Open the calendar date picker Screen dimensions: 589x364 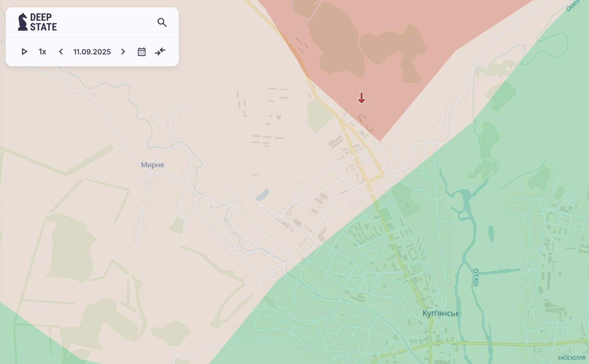142,52
